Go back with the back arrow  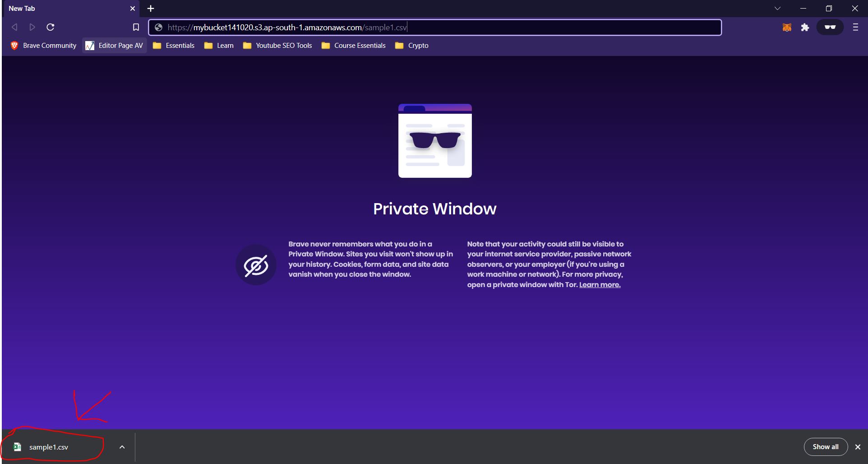click(x=14, y=27)
